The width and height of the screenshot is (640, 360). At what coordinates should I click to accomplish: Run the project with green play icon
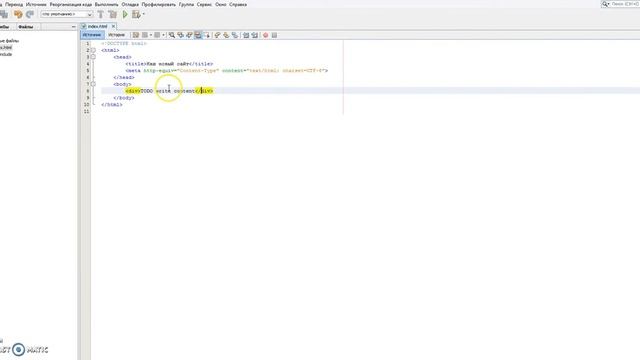pos(125,14)
